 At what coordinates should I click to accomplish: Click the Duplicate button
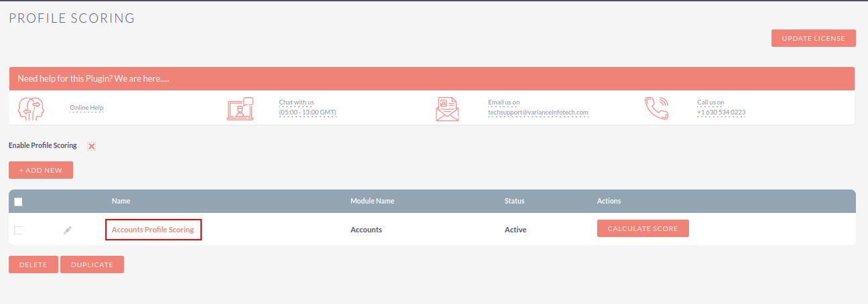pyautogui.click(x=92, y=264)
